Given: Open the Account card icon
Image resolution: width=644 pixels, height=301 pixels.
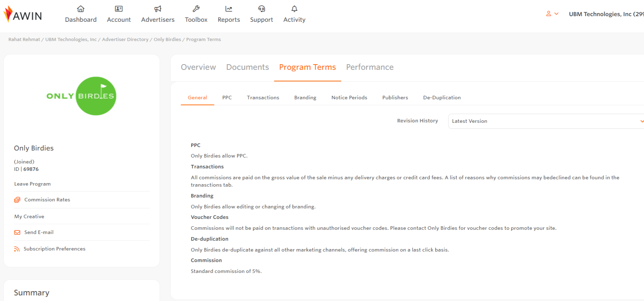Looking at the screenshot, I should 119,9.
